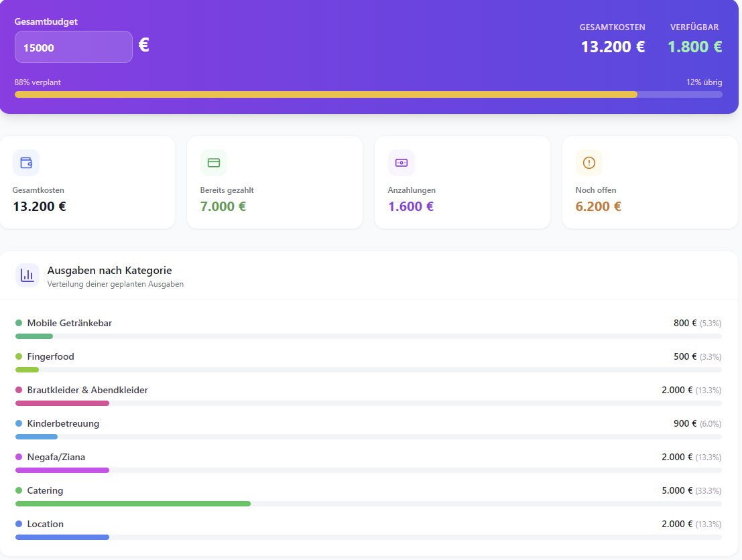Screen dimensions: 742x560
Task: Focus the Gesamtbudget input field showing 15000
Action: coord(73,47)
